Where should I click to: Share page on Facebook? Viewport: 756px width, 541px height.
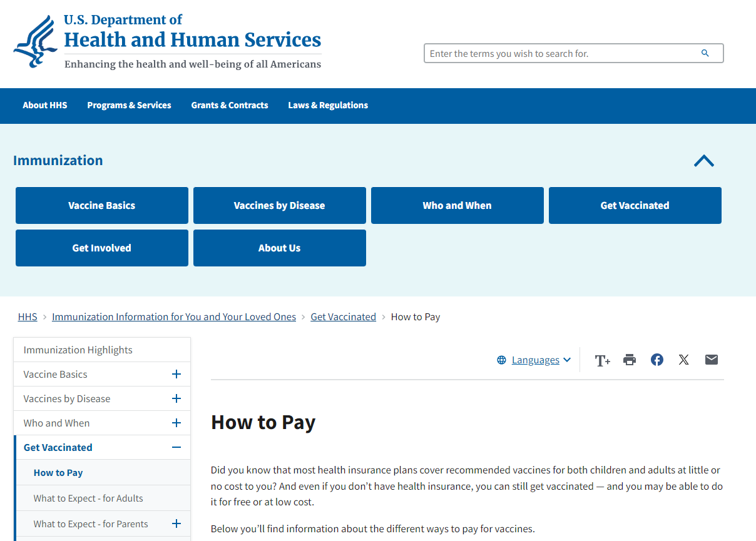(656, 360)
